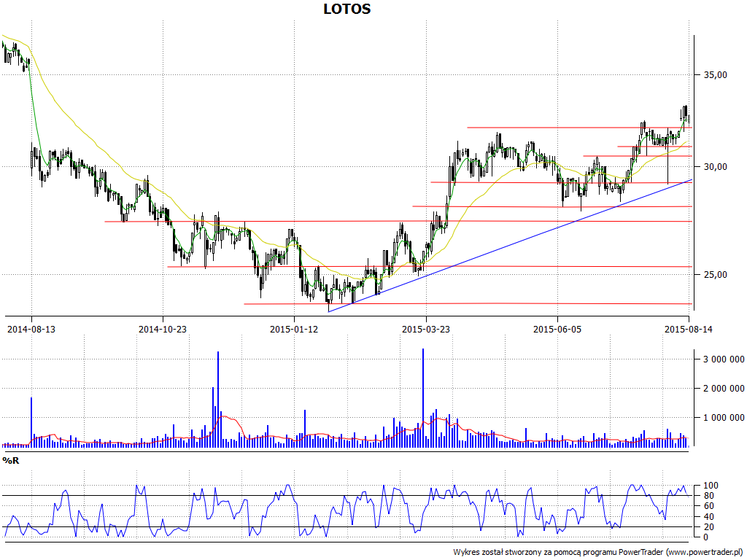
Task: Select the 2 000 000 volume label
Action: click(x=724, y=389)
